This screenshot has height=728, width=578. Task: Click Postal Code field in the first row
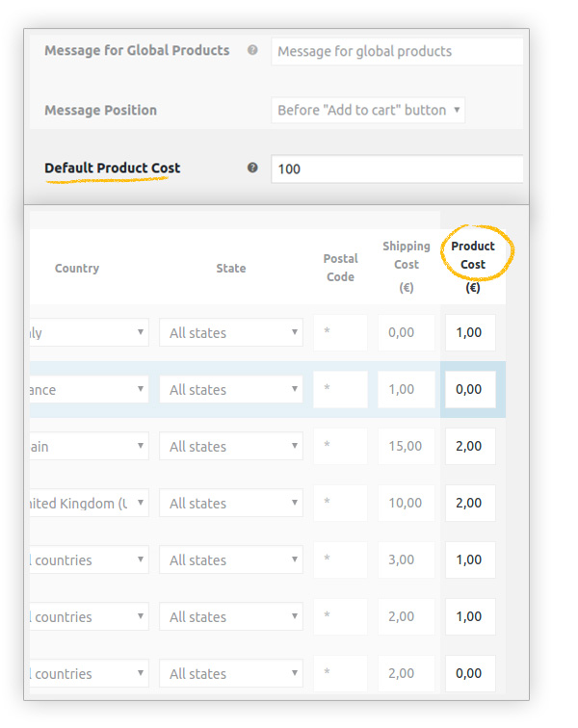click(340, 333)
